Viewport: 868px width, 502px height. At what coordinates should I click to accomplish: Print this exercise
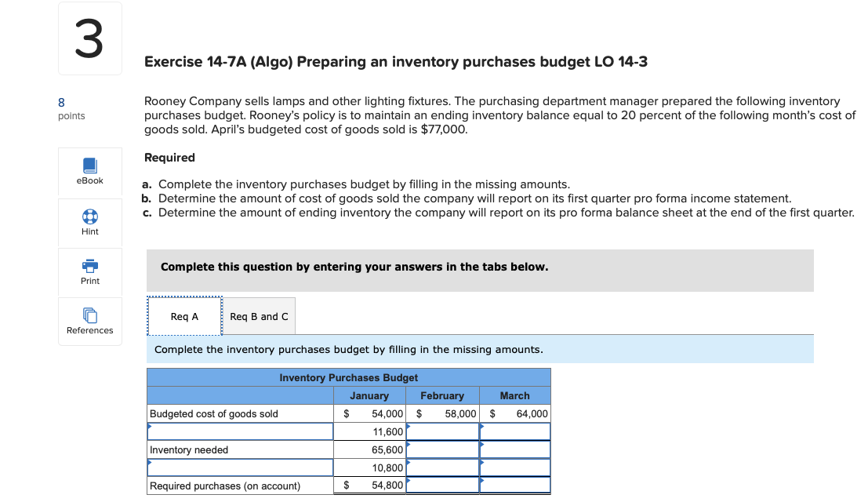[x=89, y=272]
